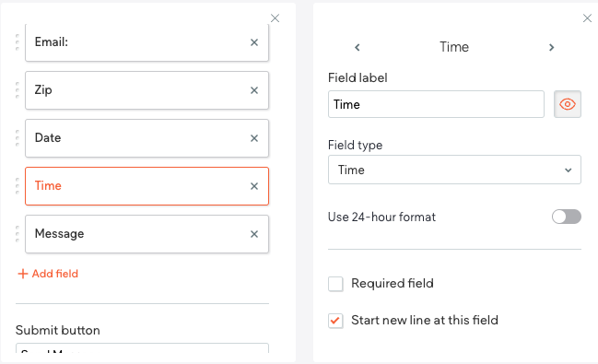Toggle field label visibility eye icon
598x364 pixels.
[567, 104]
